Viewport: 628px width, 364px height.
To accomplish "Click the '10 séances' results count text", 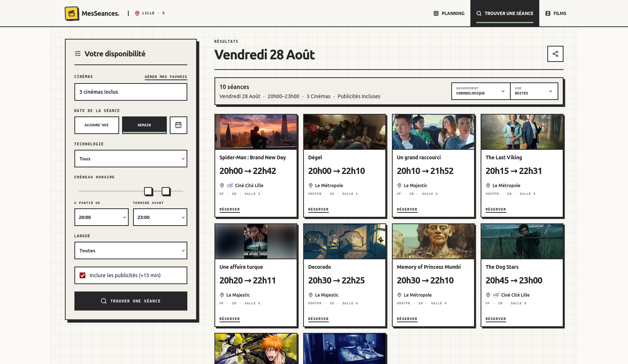I will (234, 87).
